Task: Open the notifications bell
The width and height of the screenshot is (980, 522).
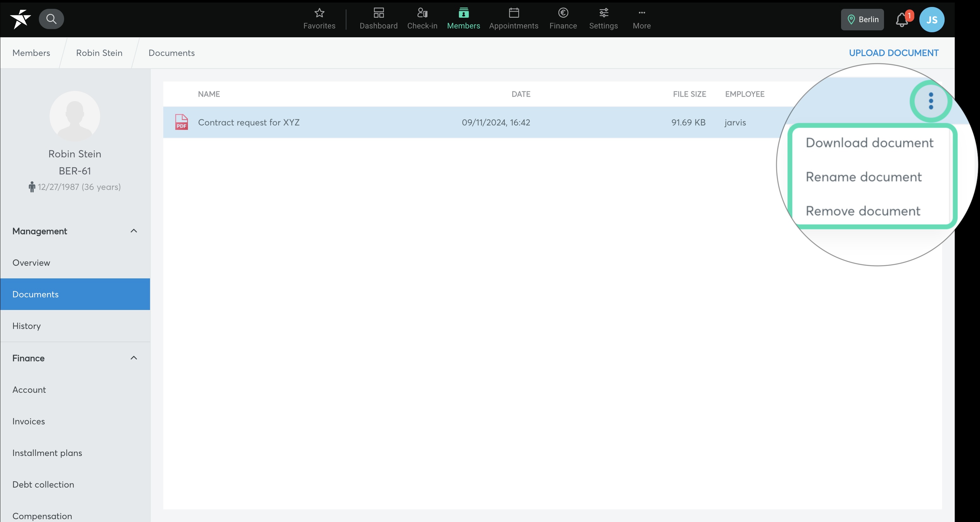Action: pyautogui.click(x=902, y=20)
